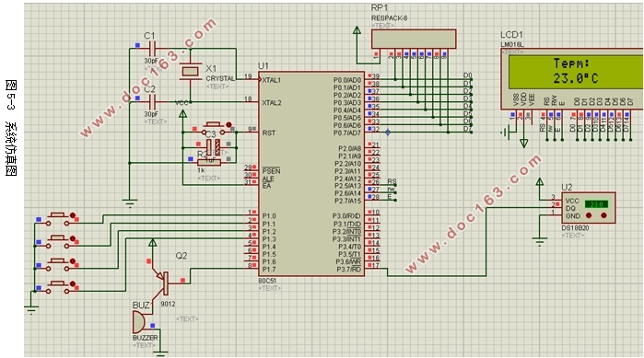Click the P3.7/RD pin 17 label
644x358 pixels.
[x=348, y=270]
